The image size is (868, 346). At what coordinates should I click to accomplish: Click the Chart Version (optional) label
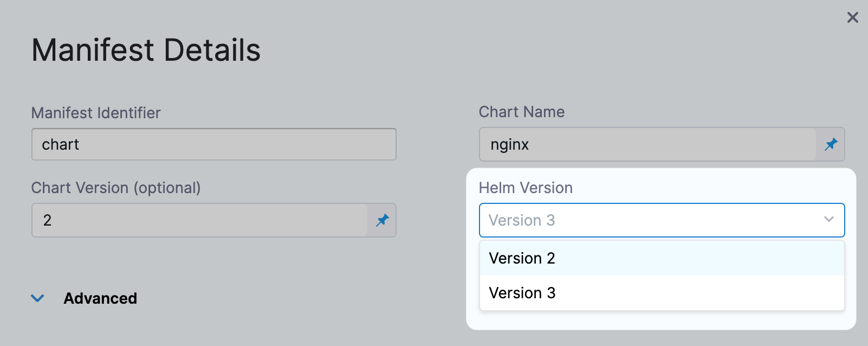(116, 188)
